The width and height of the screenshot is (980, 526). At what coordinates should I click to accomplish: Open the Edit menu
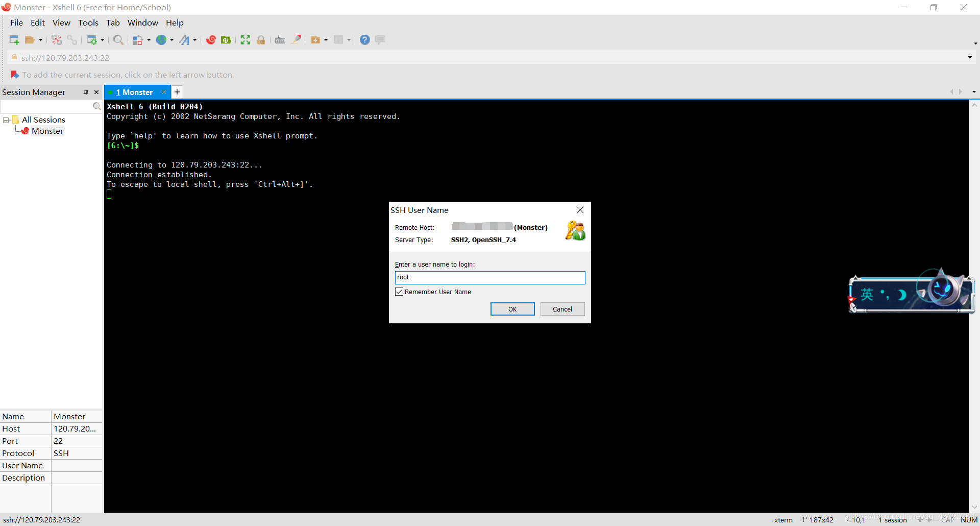[x=38, y=22]
